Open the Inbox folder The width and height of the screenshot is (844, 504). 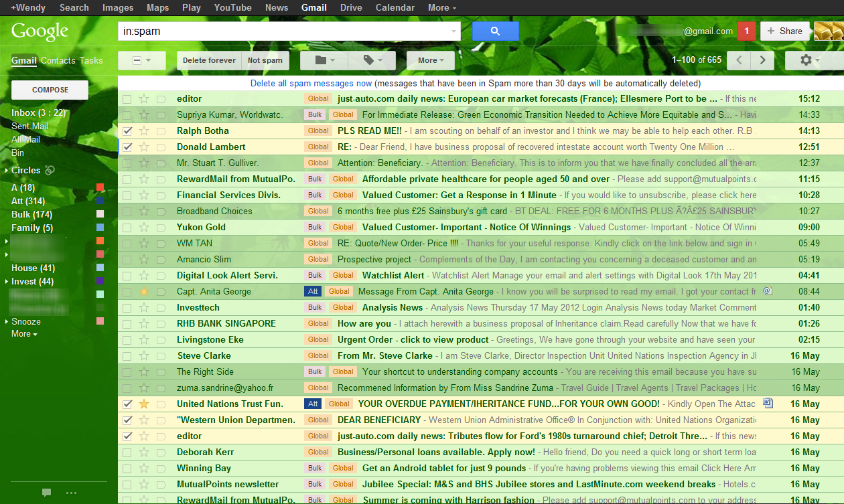point(39,113)
